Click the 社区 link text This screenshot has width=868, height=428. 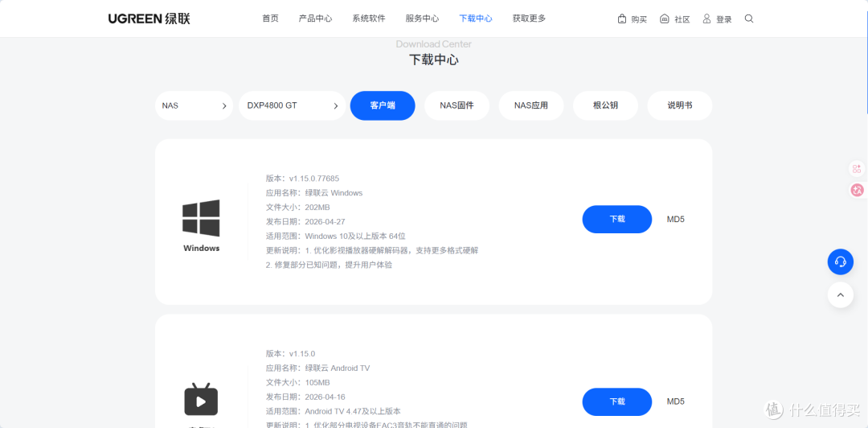(682, 19)
